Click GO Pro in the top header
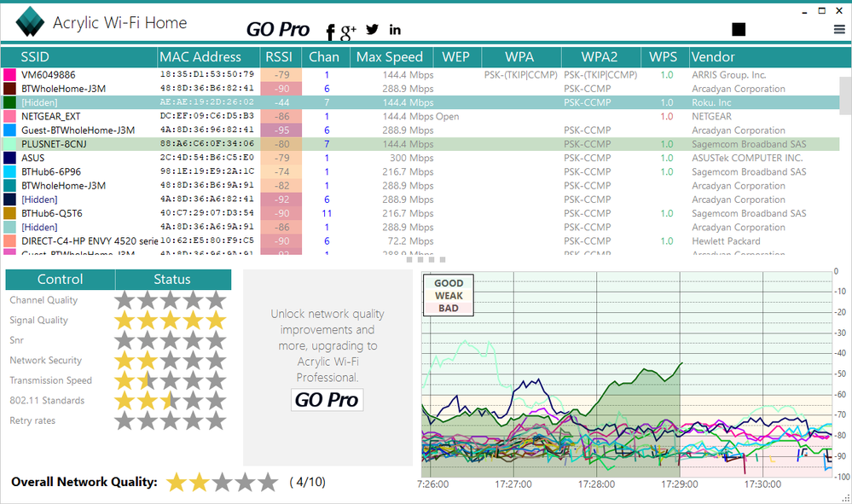Viewport: 852px width, 504px height. (x=277, y=29)
